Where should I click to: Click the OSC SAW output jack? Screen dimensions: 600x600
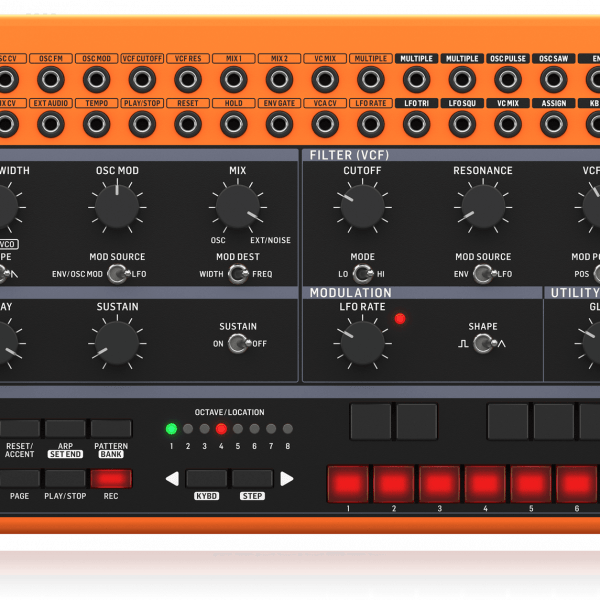(553, 79)
